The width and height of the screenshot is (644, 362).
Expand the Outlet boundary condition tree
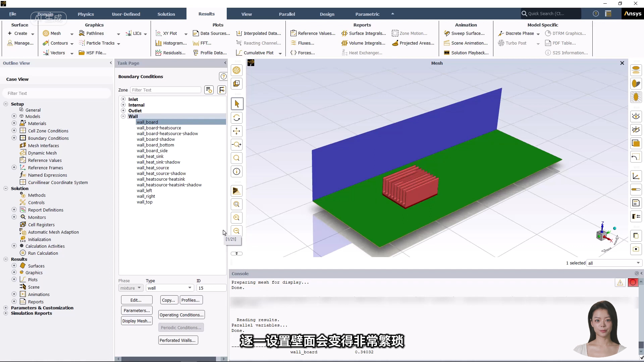point(124,111)
